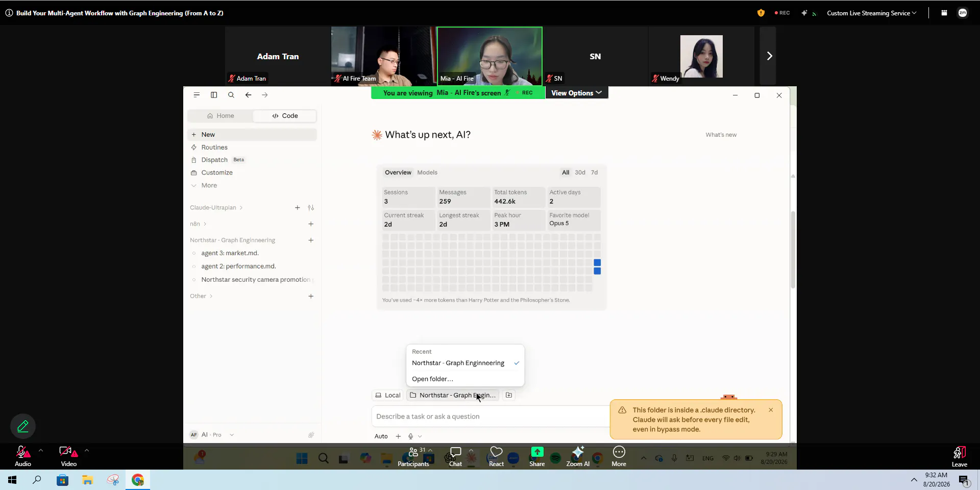Open filter settings icon next to Claude-Ultraplan

(311, 208)
